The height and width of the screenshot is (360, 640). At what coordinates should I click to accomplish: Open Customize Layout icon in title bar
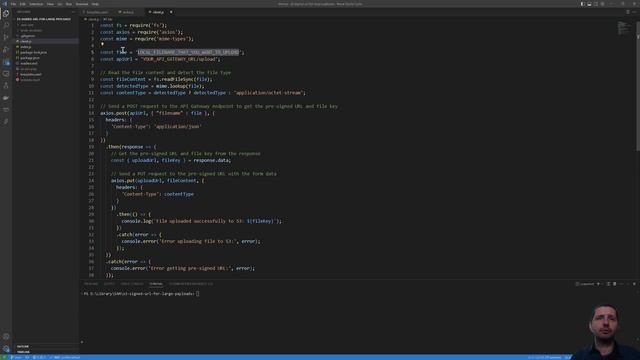tap(602, 4)
